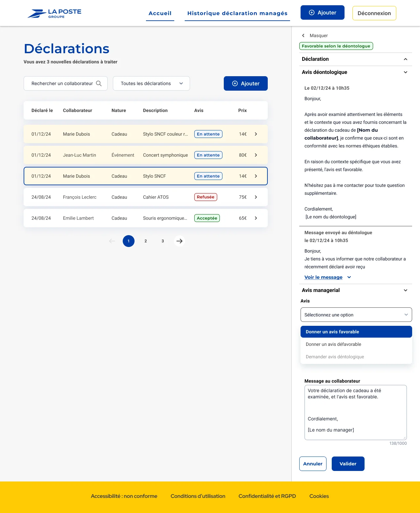Screen dimensions: 420x513
Task: Open row arrow for Concert symphonique declaration
Action: coord(256,155)
